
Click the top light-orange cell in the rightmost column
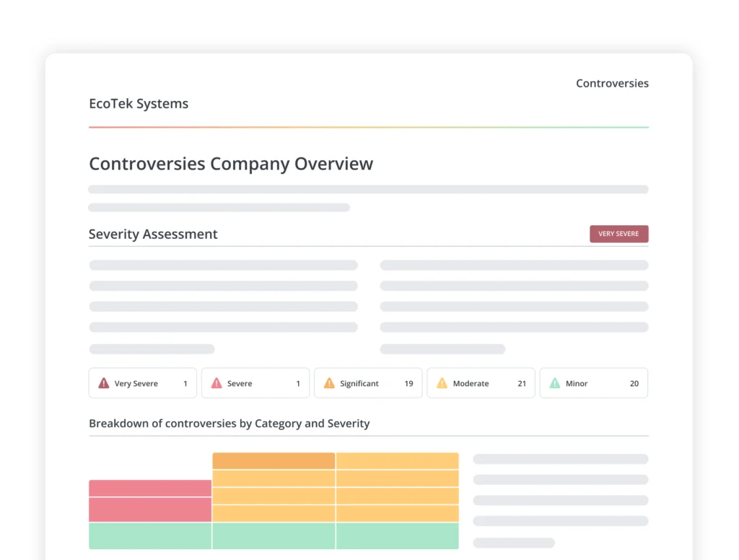coord(397,461)
